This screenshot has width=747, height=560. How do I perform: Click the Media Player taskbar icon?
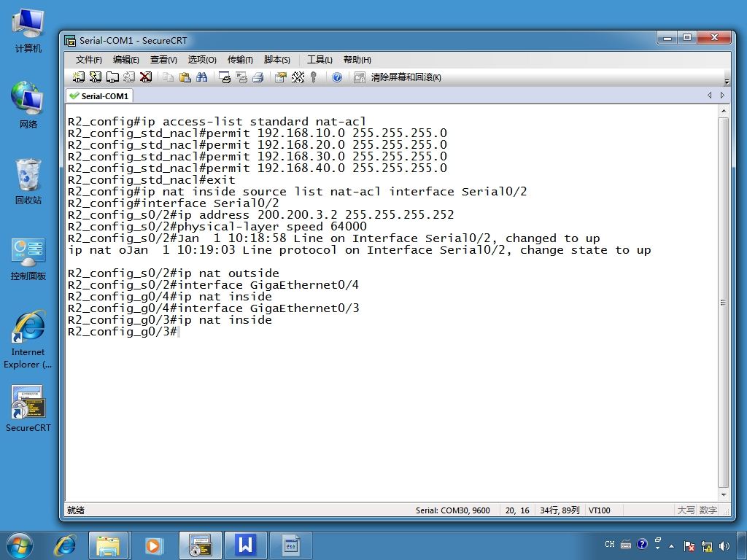click(x=153, y=545)
